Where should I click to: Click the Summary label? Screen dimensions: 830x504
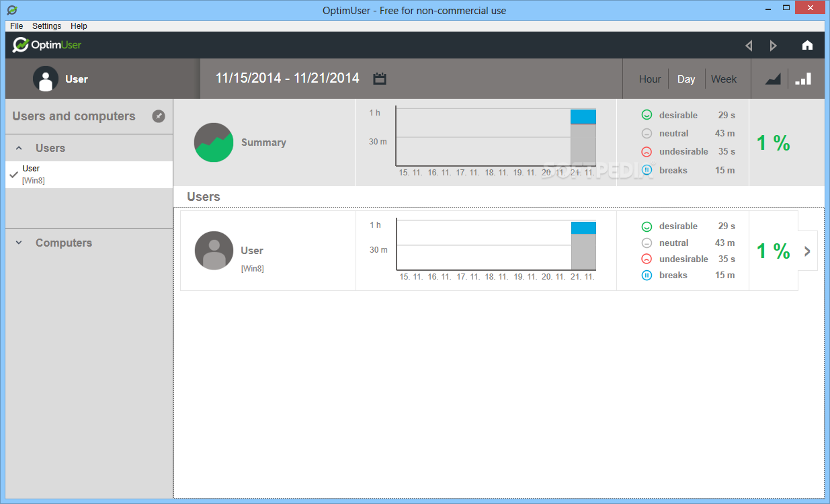click(263, 142)
